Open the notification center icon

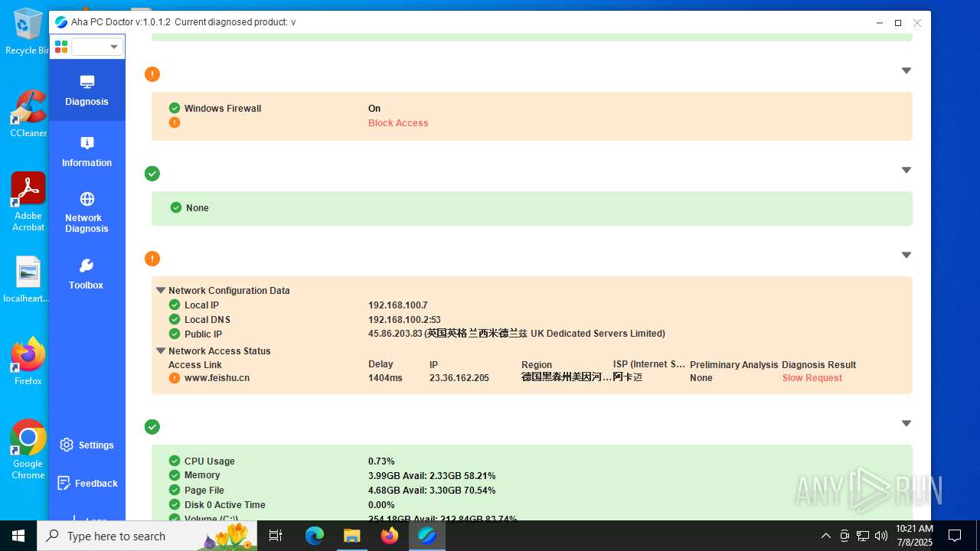955,536
